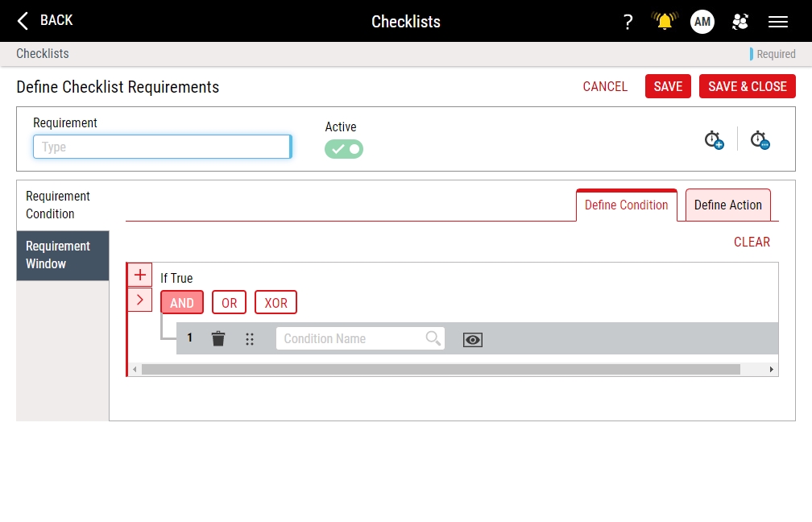Viewport: 812px width, 522px height.
Task: Open the notifications bell icon
Action: click(665, 22)
